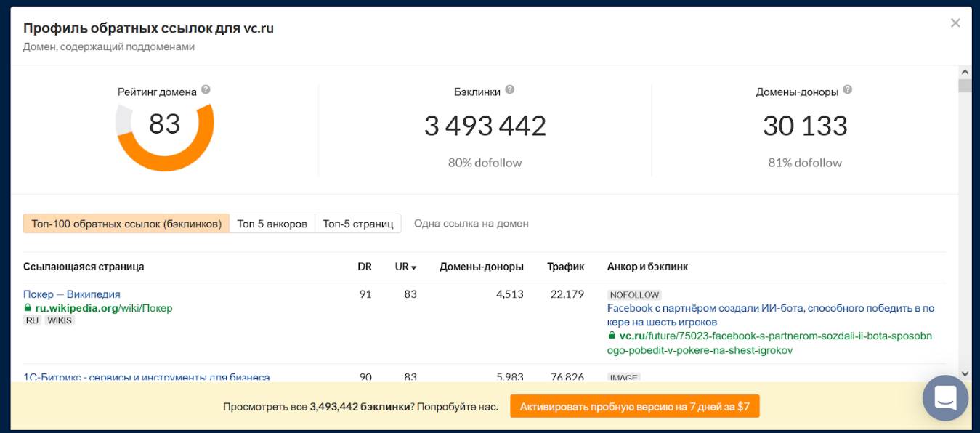Sort by UR column arrow
Viewport: 980px width, 433px height.
click(414, 267)
